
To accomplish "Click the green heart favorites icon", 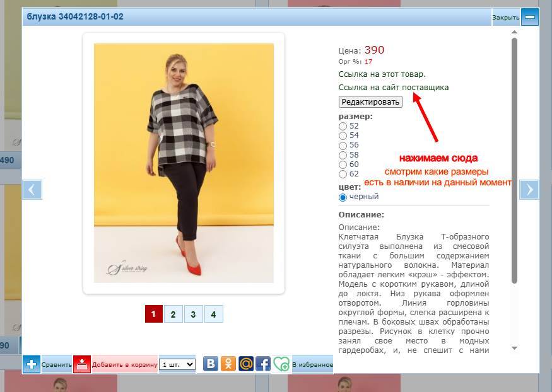I will pos(281,364).
